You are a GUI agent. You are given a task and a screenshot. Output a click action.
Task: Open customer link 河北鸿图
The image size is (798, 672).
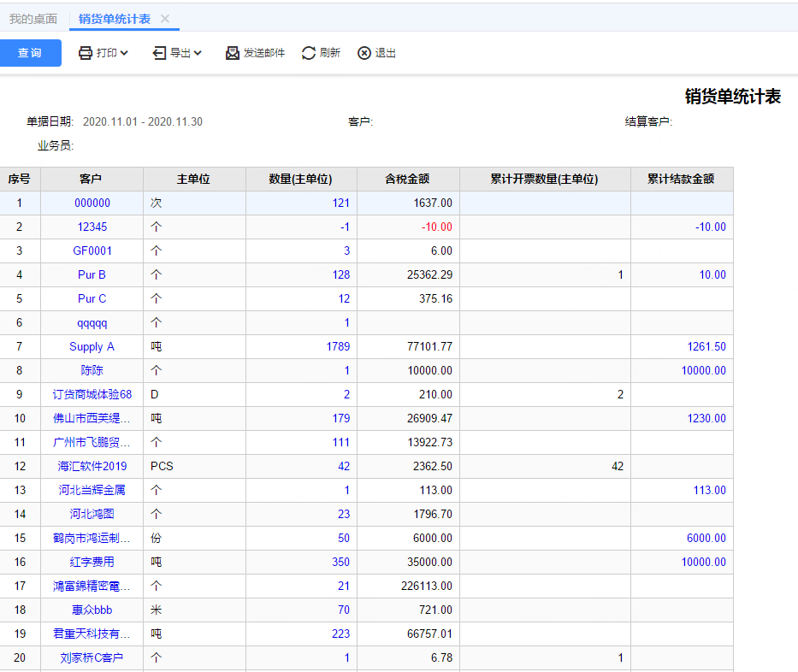coord(92,514)
